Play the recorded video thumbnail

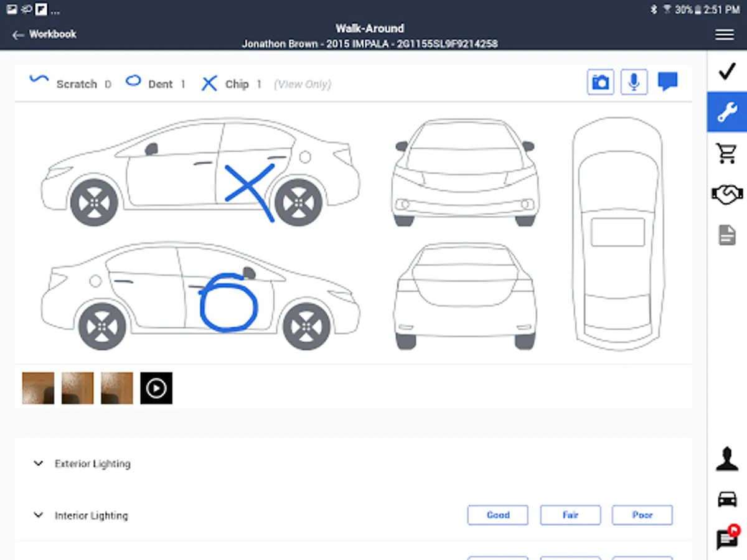click(156, 388)
